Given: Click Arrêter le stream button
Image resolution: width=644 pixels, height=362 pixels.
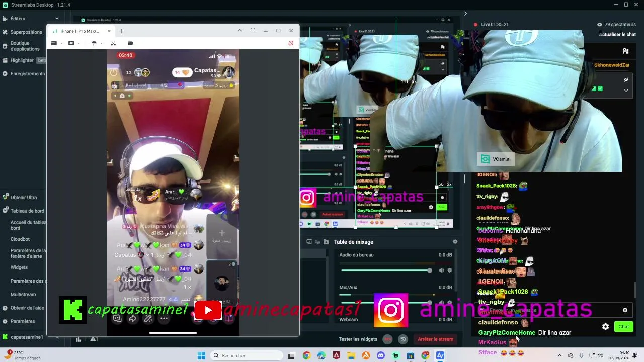Looking at the screenshot, I should click(435, 339).
